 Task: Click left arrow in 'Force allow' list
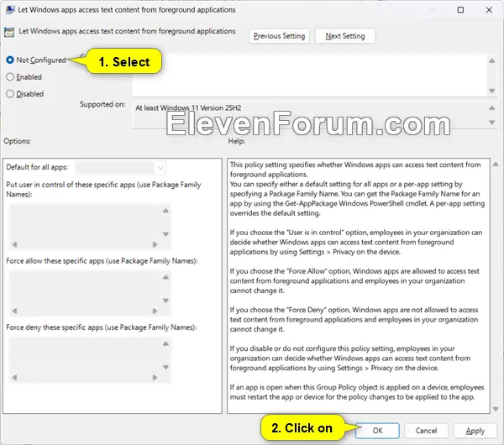(x=14, y=311)
